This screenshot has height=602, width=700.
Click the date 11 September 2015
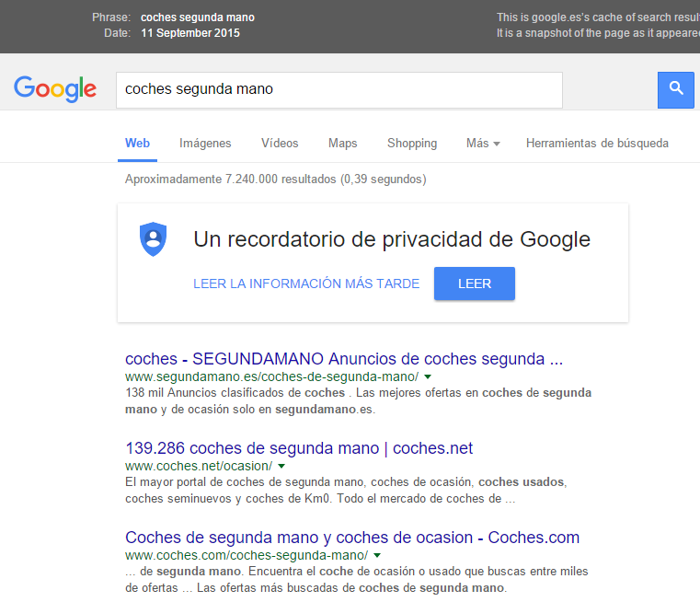tap(190, 33)
